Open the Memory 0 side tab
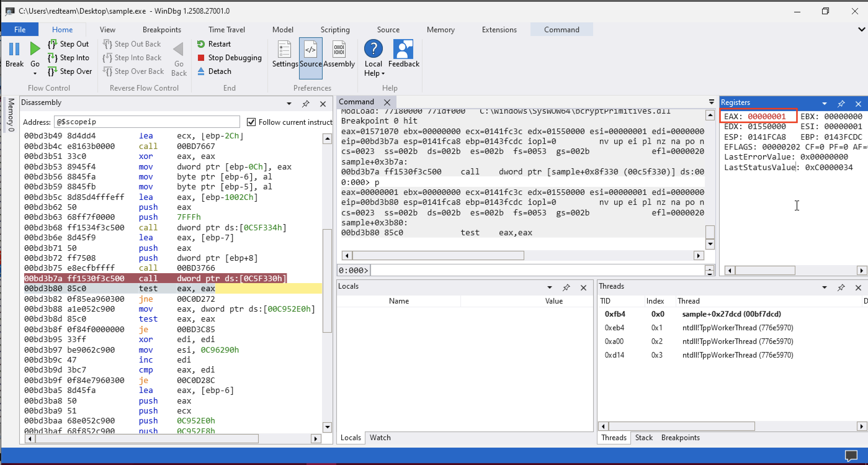 [x=11, y=115]
